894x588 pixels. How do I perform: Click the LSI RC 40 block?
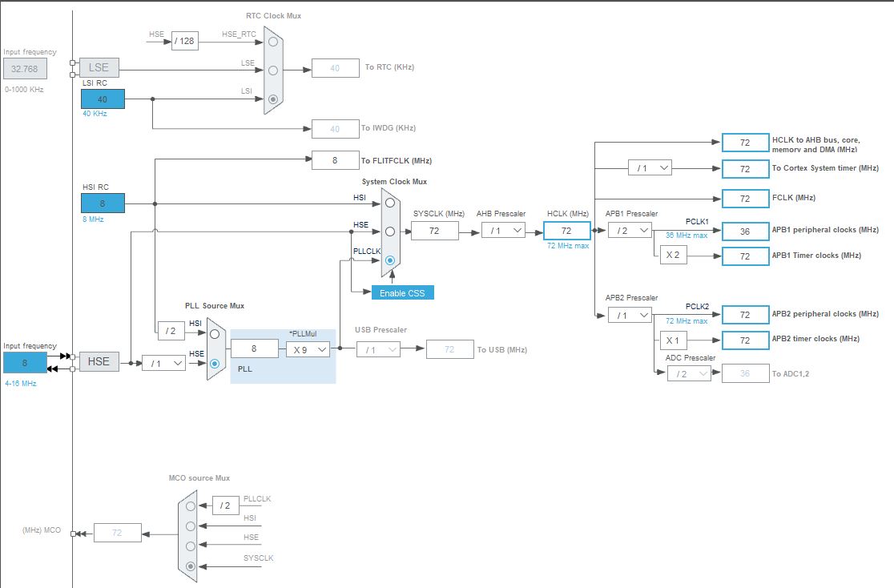point(103,99)
